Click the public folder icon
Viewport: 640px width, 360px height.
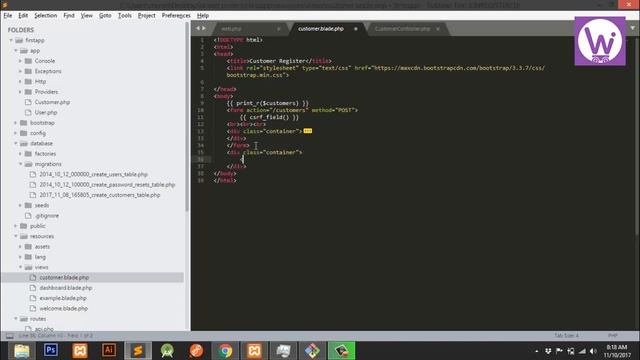[24, 226]
